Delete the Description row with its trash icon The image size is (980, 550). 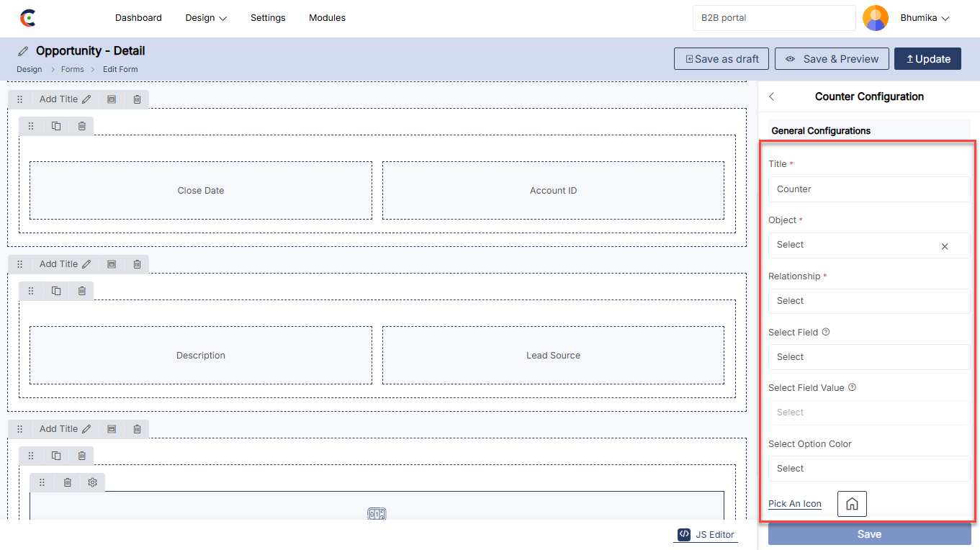pos(81,291)
